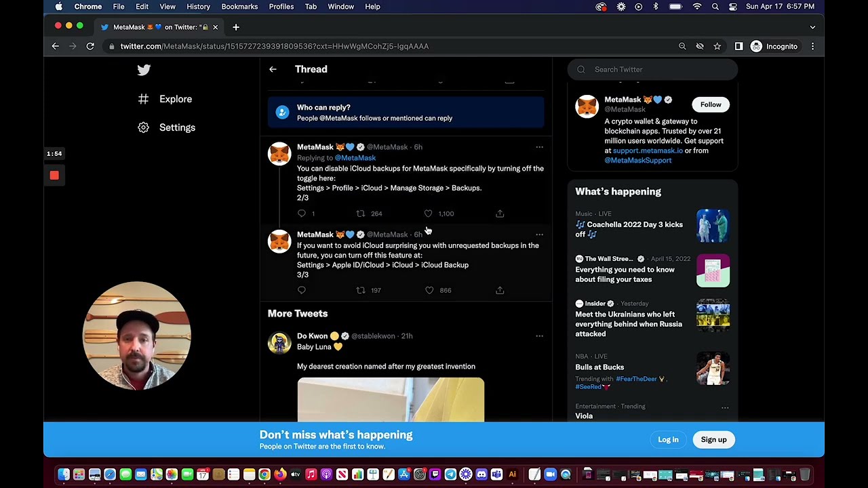The height and width of the screenshot is (488, 868).
Task: Share the 3/3 MetaMask tweet
Action: [500, 290]
